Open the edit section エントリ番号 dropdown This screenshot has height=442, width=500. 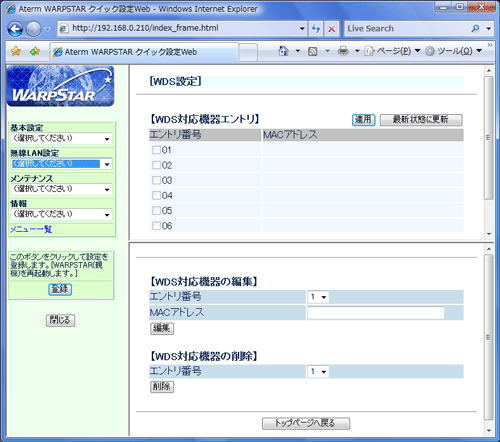(x=318, y=297)
